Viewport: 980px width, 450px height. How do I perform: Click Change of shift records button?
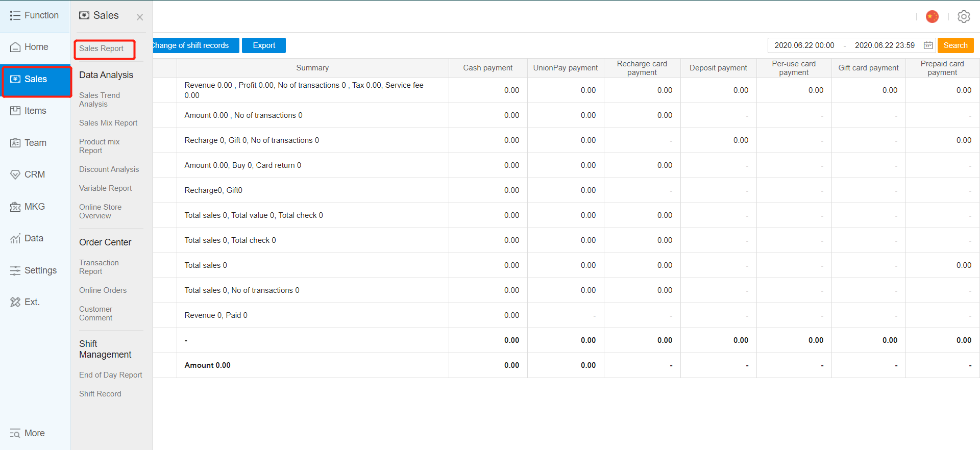pos(196,45)
